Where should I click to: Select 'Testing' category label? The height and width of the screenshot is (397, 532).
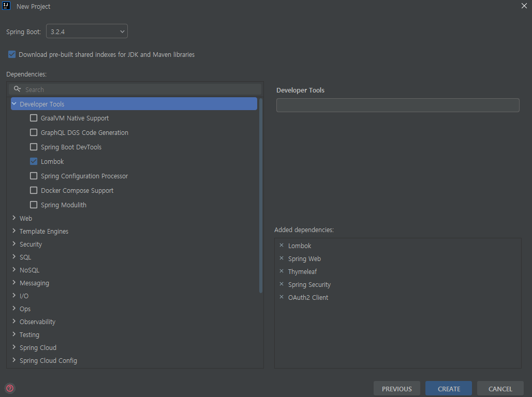click(29, 334)
